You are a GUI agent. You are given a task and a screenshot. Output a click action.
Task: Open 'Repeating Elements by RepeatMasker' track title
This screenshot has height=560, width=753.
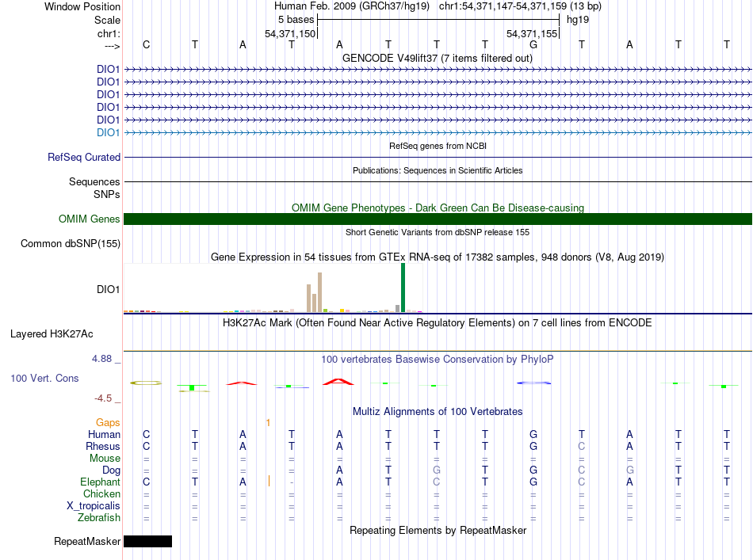pyautogui.click(x=438, y=530)
